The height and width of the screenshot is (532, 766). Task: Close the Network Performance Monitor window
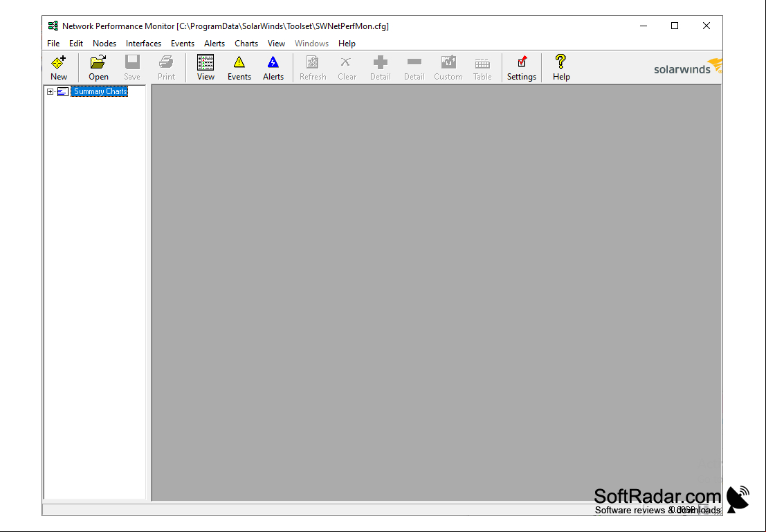(706, 26)
